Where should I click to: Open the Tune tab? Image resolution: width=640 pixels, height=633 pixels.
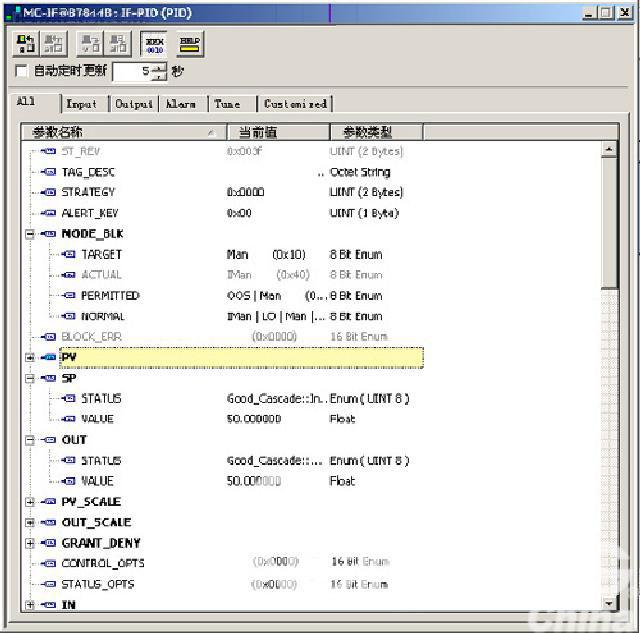(227, 104)
